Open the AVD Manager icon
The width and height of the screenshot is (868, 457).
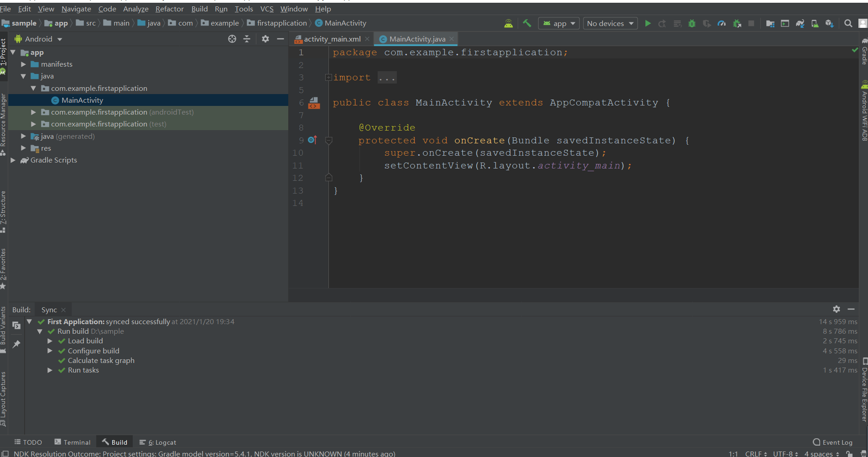click(x=815, y=23)
